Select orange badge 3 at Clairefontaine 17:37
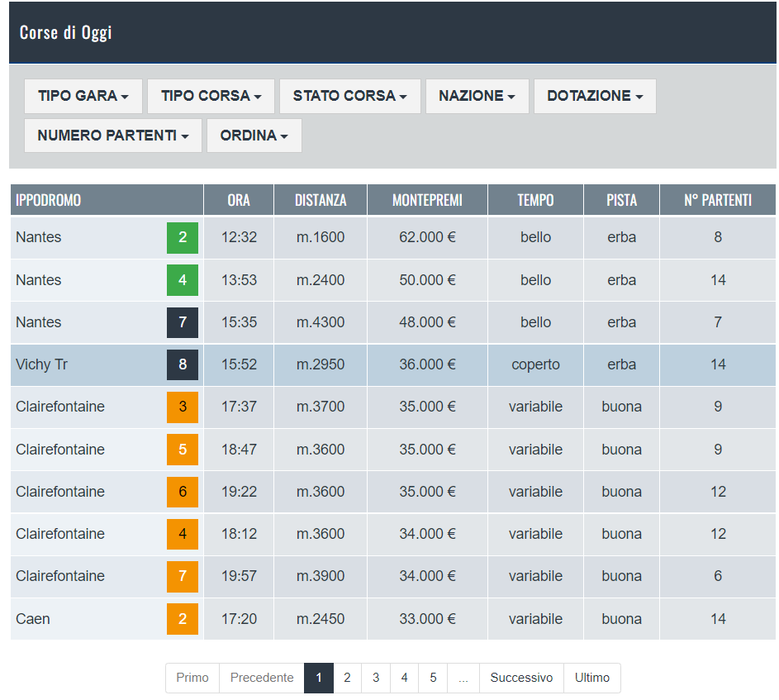This screenshot has width=779, height=700. (x=183, y=407)
